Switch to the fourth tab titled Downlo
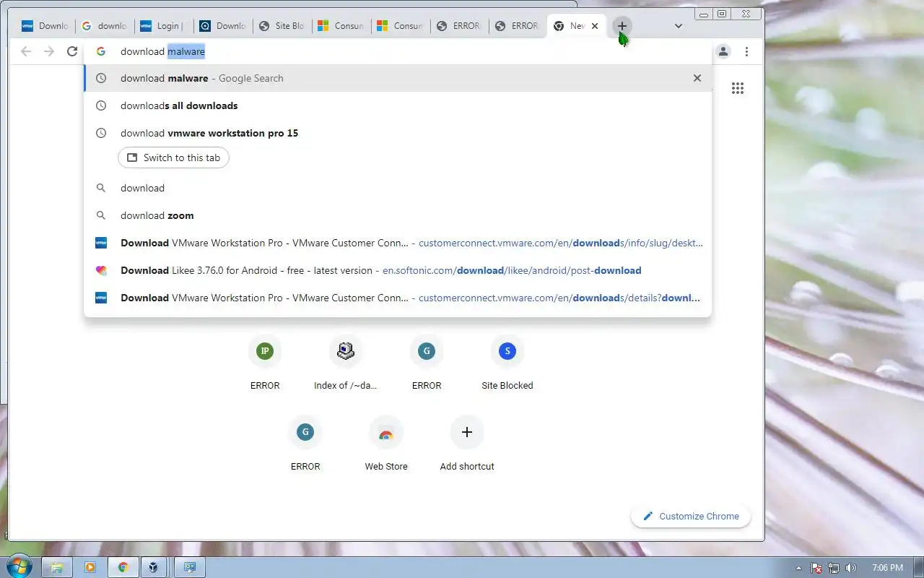Image resolution: width=924 pixels, height=578 pixels. coord(222,26)
